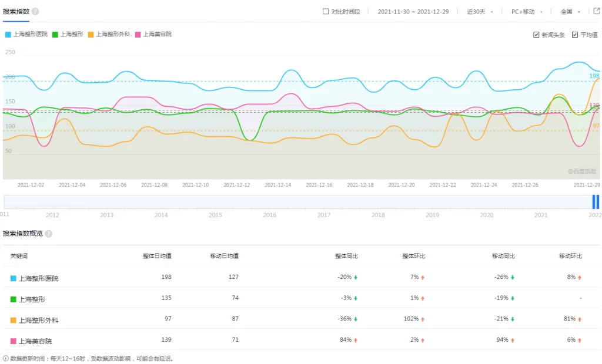Click the 移动日均值 column header
The image size is (602, 364).
point(224,256)
